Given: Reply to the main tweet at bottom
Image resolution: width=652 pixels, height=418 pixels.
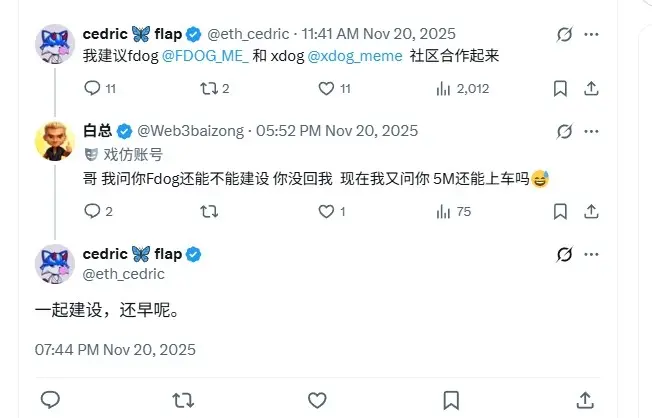Looking at the screenshot, I should [50, 400].
